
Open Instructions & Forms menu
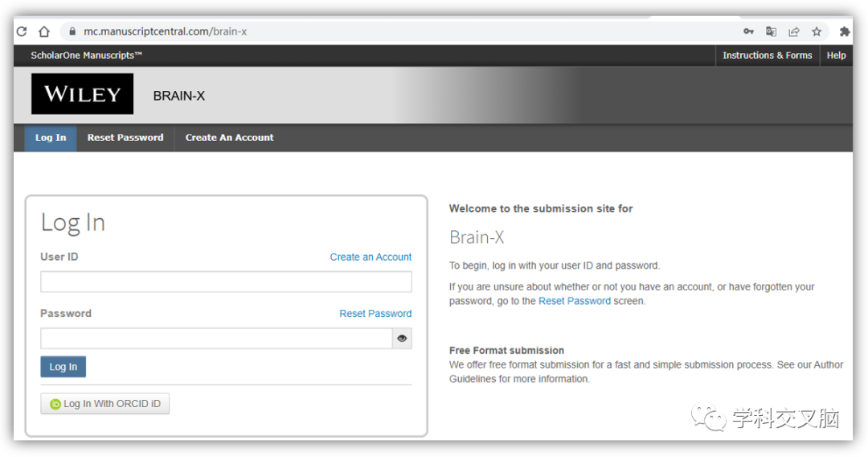coord(768,56)
